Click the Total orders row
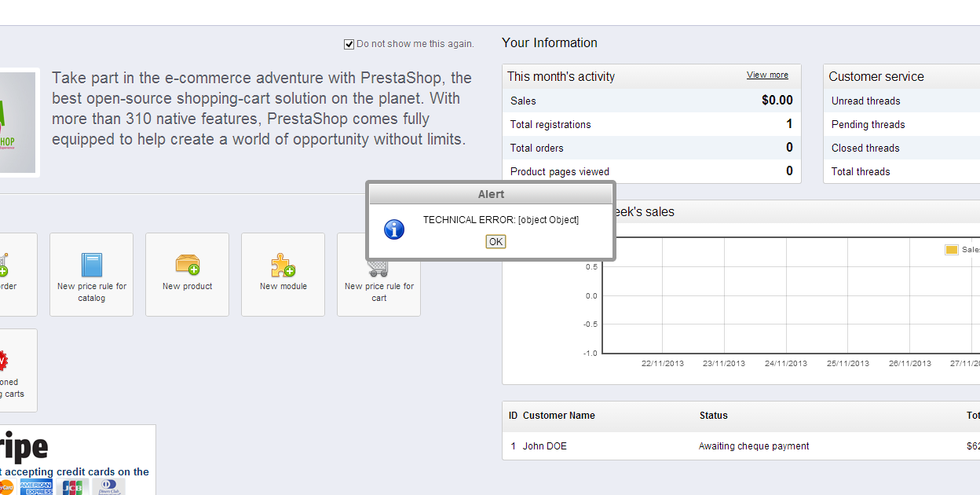980x495 pixels. click(652, 148)
